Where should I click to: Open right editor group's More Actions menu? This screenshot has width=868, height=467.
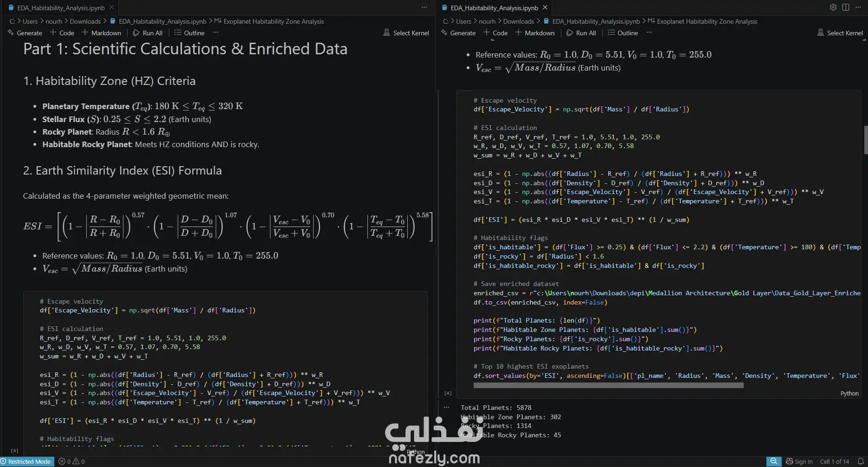859,7
